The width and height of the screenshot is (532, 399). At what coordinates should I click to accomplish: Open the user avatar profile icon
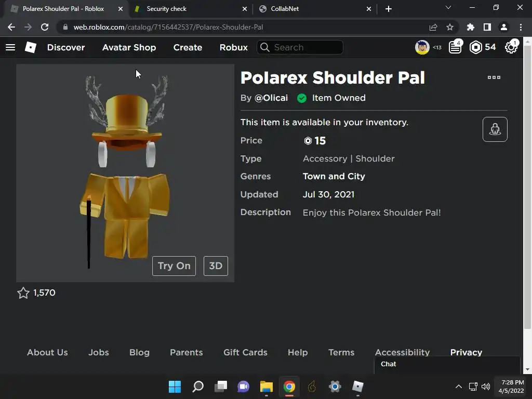tap(422, 47)
